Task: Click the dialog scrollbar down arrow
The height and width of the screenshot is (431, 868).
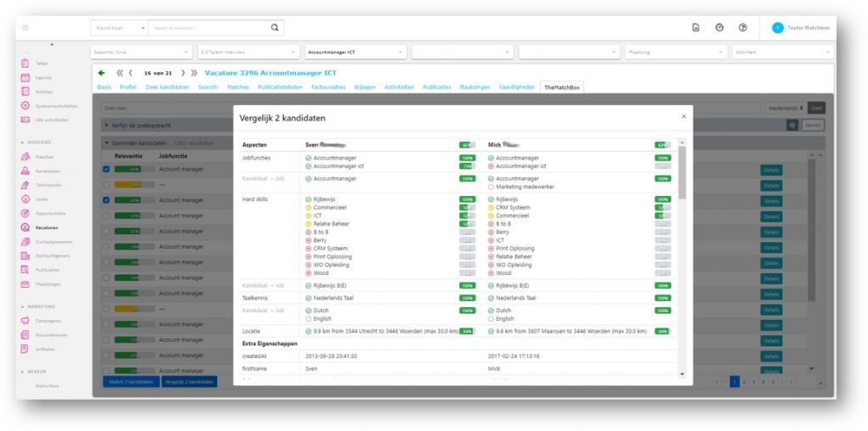Action: (682, 374)
